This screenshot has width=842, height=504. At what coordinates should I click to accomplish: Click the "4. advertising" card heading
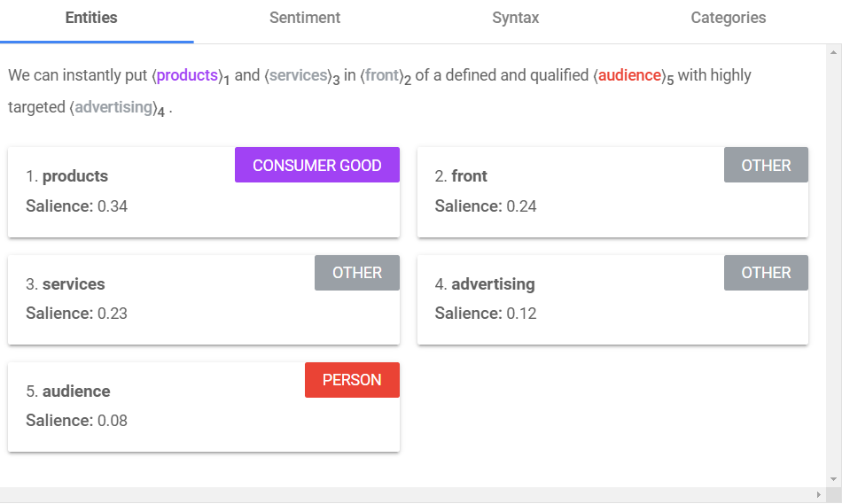tap(485, 284)
